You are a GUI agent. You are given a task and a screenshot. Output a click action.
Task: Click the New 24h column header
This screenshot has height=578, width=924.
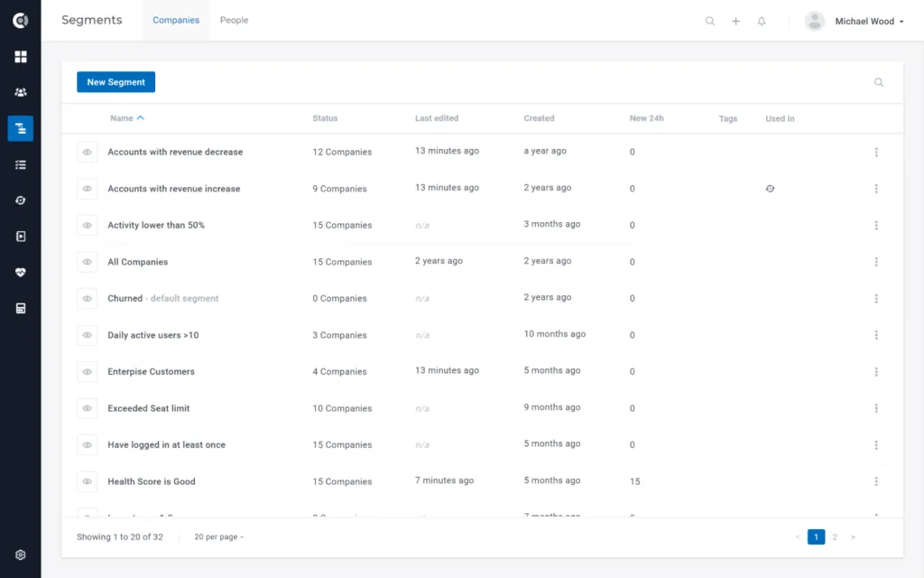[646, 118]
